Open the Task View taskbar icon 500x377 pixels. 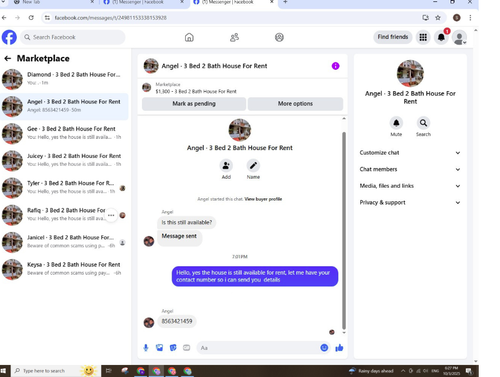click(x=108, y=371)
